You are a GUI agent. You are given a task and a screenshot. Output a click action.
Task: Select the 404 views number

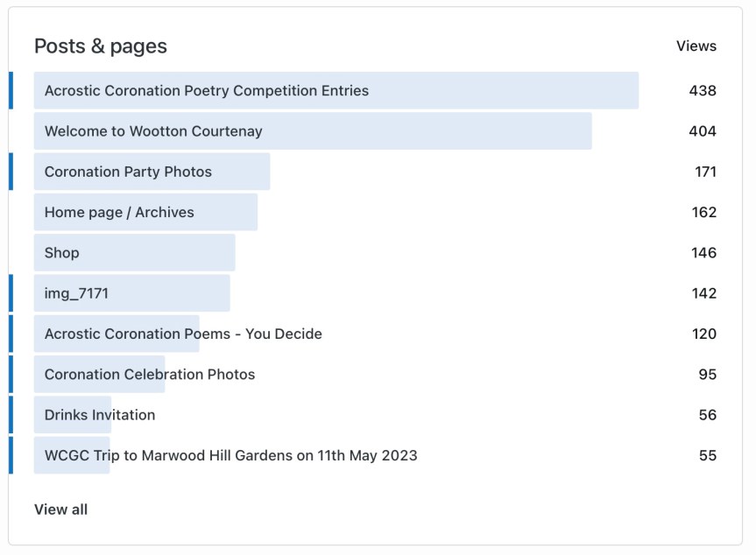[703, 131]
